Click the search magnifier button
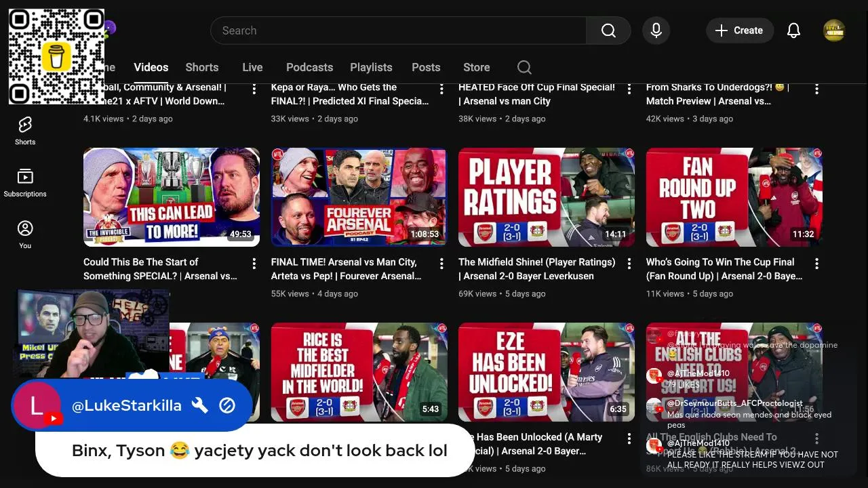This screenshot has height=488, width=868. click(608, 30)
